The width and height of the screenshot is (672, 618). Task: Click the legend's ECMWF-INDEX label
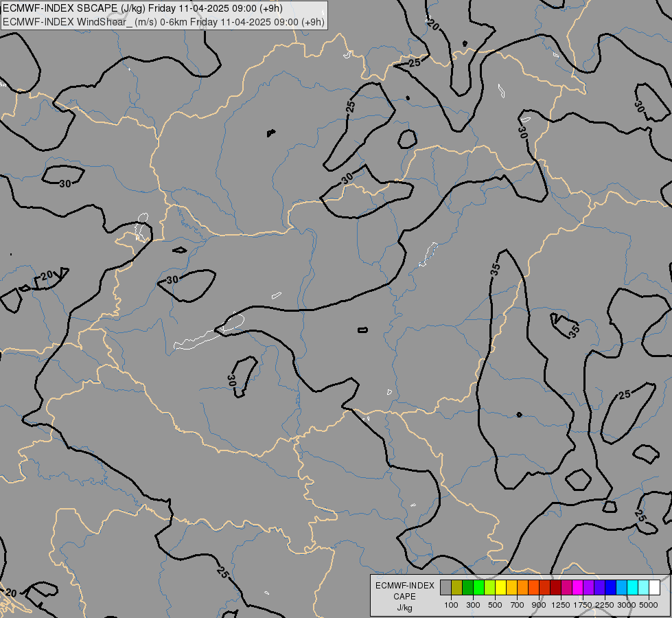tap(404, 586)
